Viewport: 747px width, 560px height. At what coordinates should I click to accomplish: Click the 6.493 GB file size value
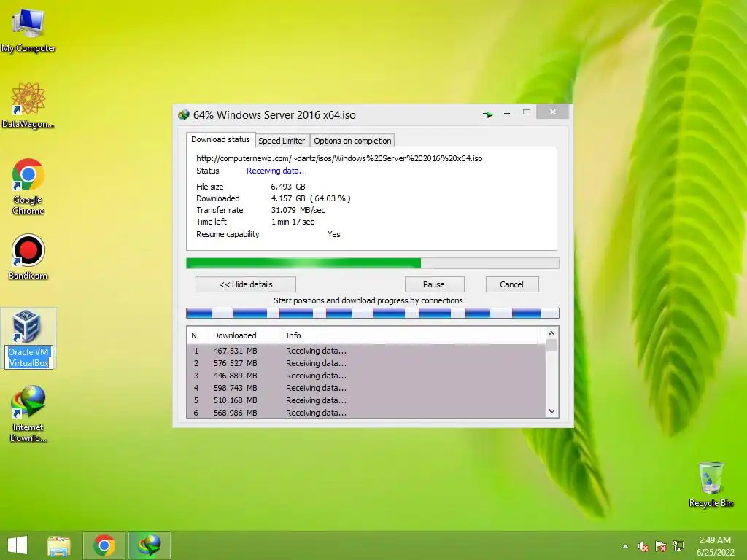pyautogui.click(x=287, y=187)
